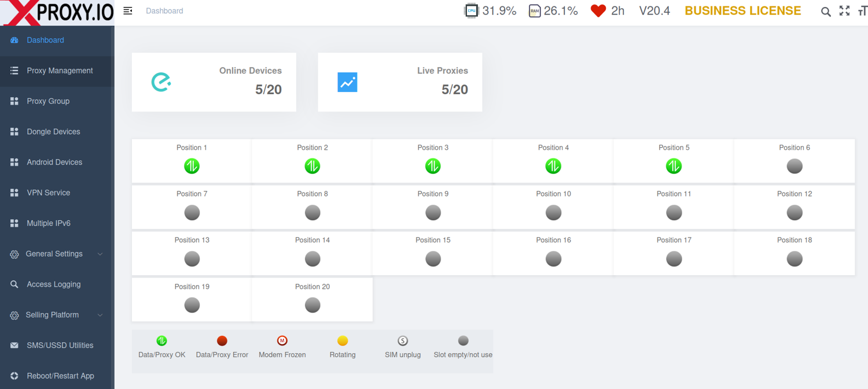This screenshot has width=868, height=389.
Task: Open Dashboard in the sidebar
Action: tap(57, 40)
